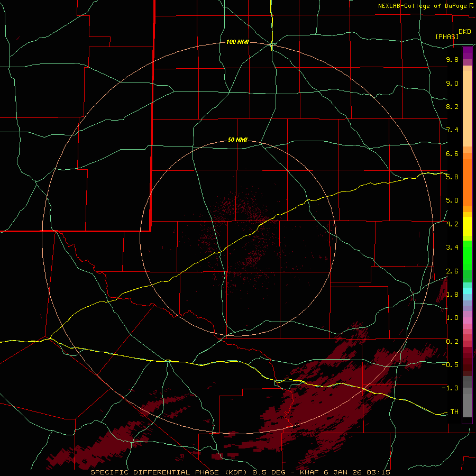Viewport: 476px width, 476px height.
Task: Click the 9.0 value on color scale
Action: pos(452,83)
